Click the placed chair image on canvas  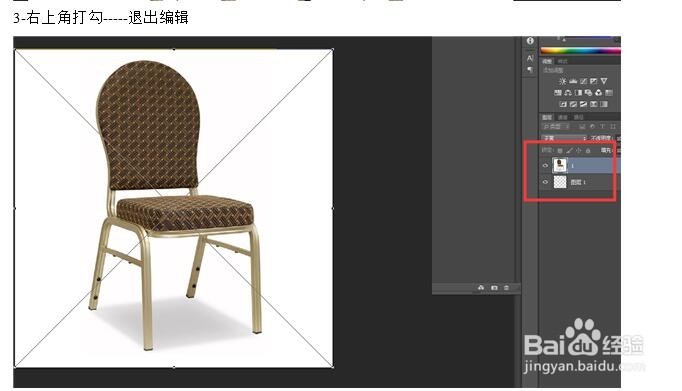click(174, 208)
